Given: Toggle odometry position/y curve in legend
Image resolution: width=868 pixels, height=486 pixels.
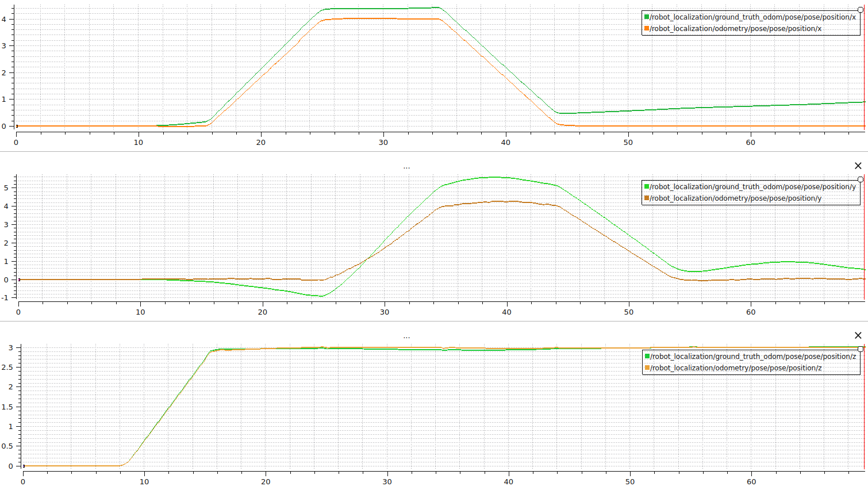Looking at the screenshot, I should click(x=735, y=198).
